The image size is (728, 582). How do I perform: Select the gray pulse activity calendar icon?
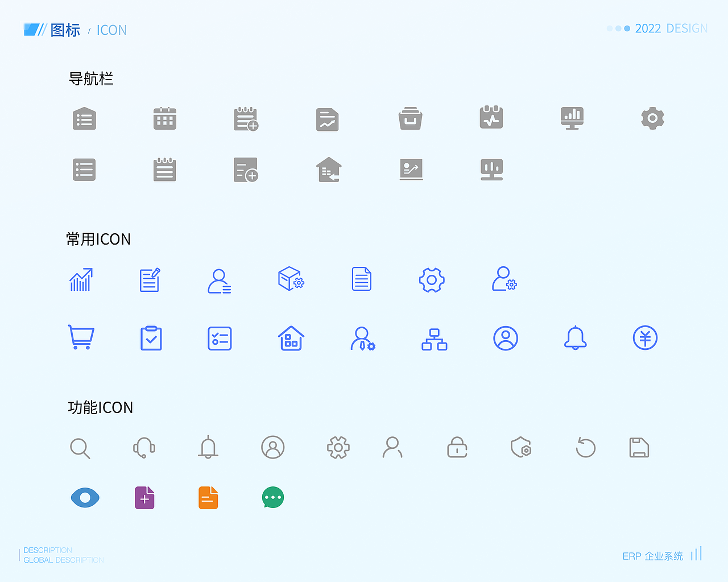coord(491,117)
